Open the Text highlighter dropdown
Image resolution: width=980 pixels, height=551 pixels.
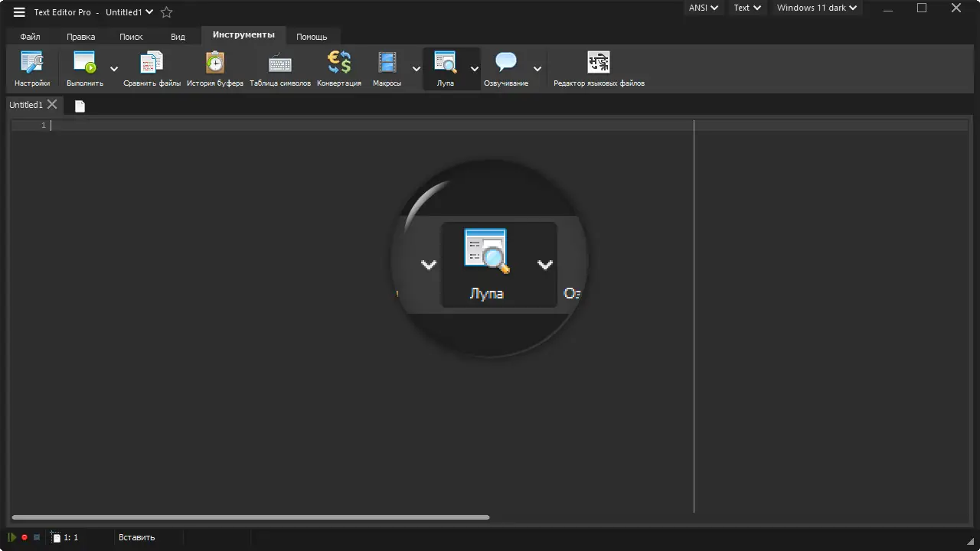[x=747, y=8]
